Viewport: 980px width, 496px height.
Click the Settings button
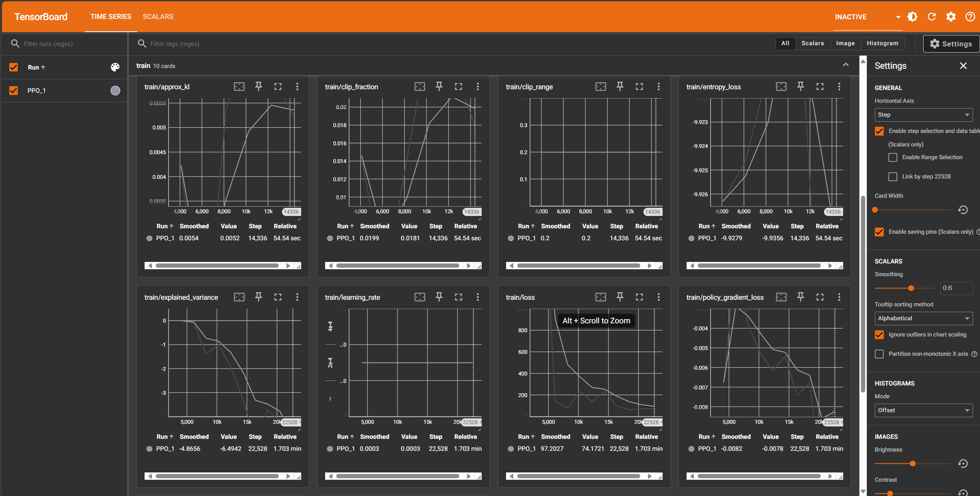coord(951,44)
